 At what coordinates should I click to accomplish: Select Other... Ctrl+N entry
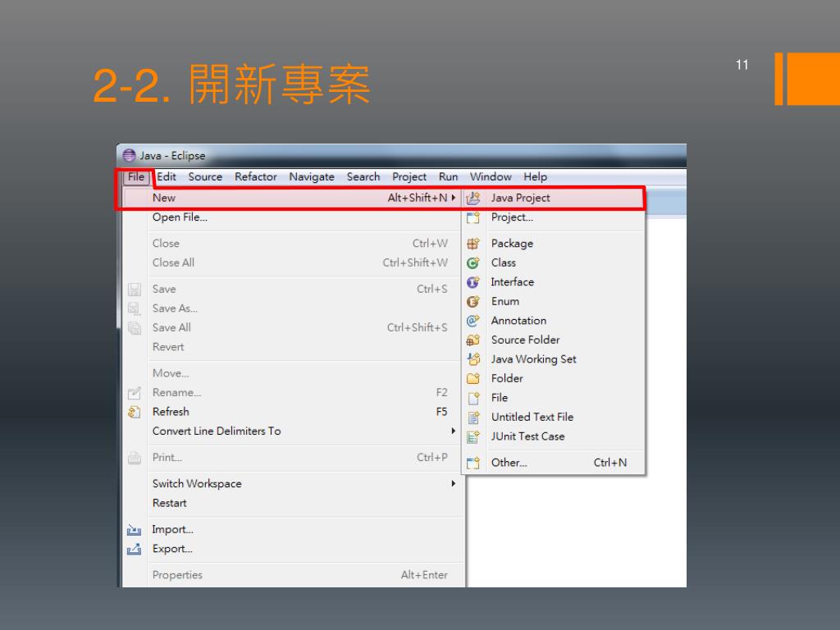(554, 463)
